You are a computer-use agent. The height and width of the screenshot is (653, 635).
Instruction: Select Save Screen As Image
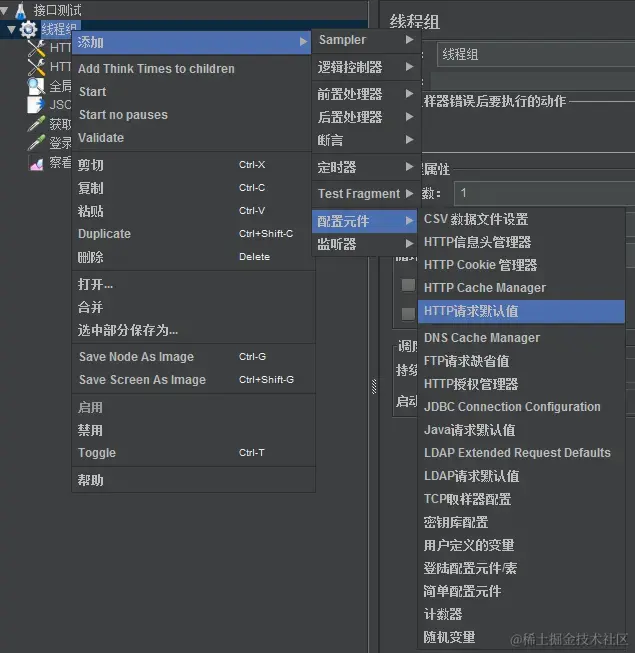[192, 380]
